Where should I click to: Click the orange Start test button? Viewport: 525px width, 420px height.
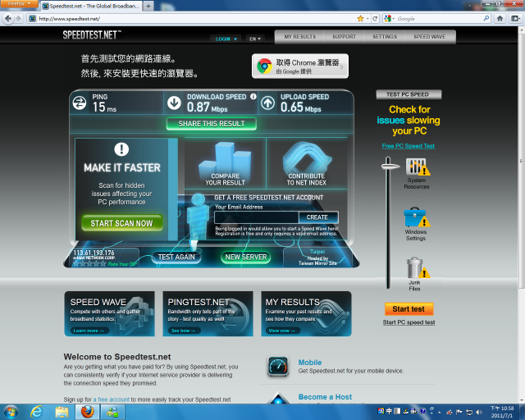coord(409,308)
